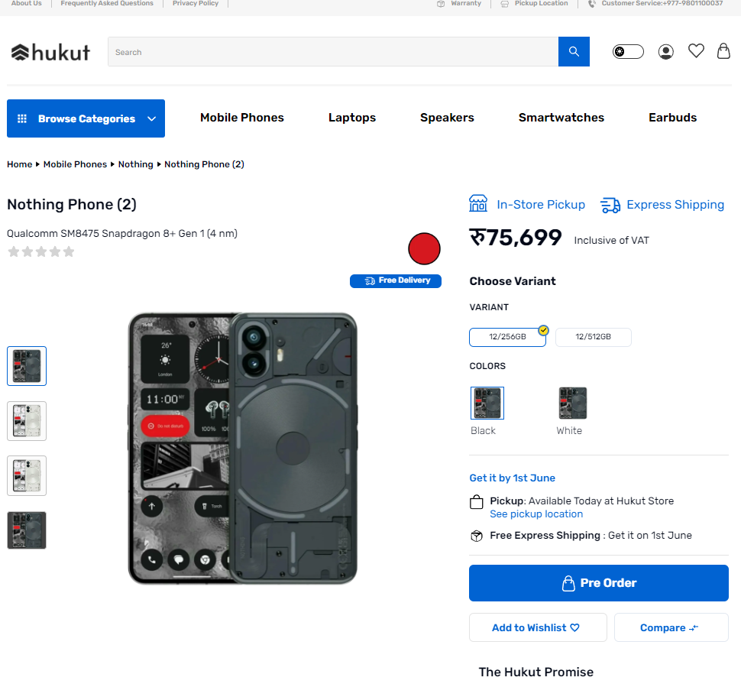The height and width of the screenshot is (700, 741).
Task: Select the last dark phone thumbnail
Action: coord(27,530)
